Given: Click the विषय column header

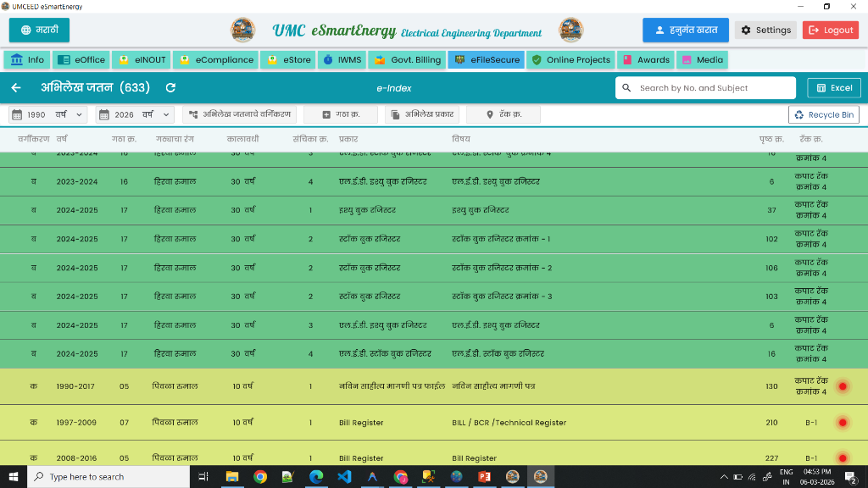Looking at the screenshot, I should tap(460, 139).
